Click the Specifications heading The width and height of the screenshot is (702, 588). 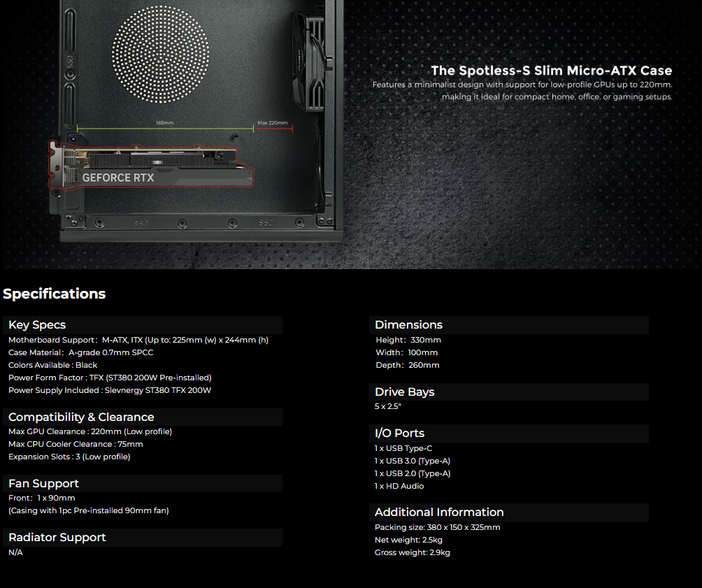pyautogui.click(x=55, y=294)
